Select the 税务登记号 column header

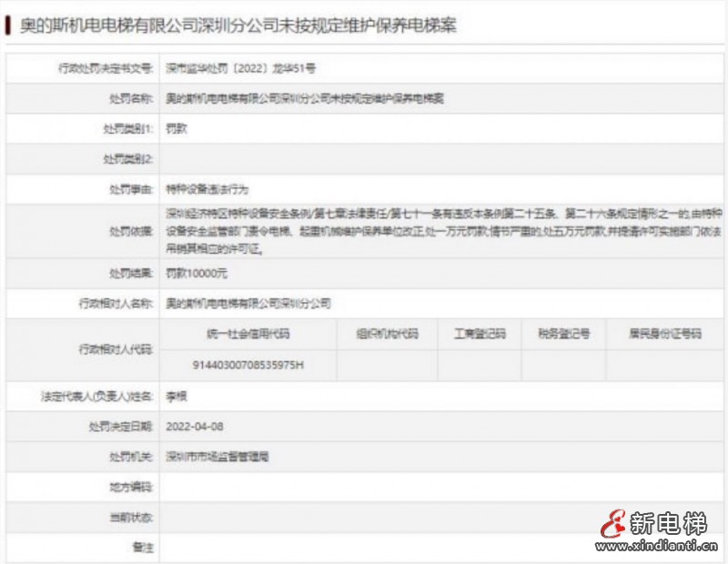click(x=563, y=335)
